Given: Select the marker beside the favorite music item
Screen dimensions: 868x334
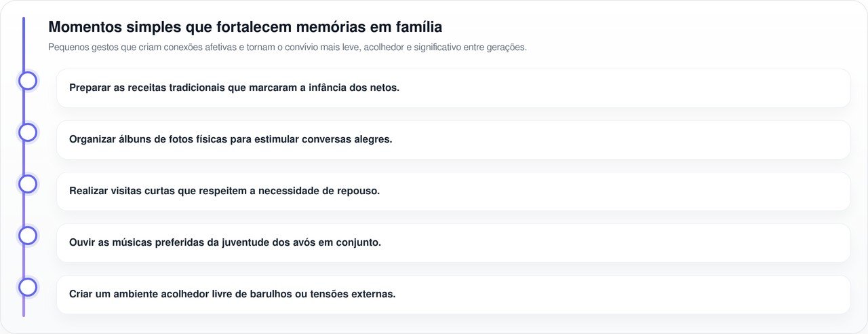Looking at the screenshot, I should pyautogui.click(x=28, y=236).
